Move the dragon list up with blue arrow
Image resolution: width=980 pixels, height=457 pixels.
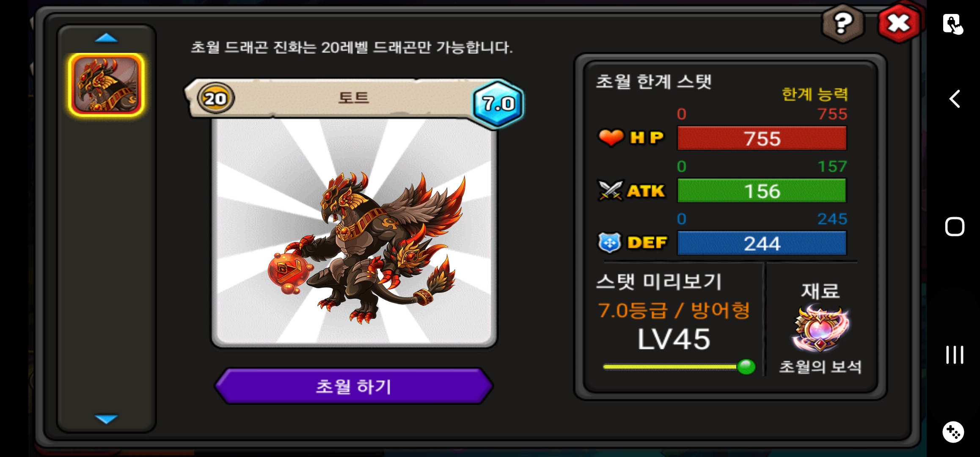tap(106, 38)
